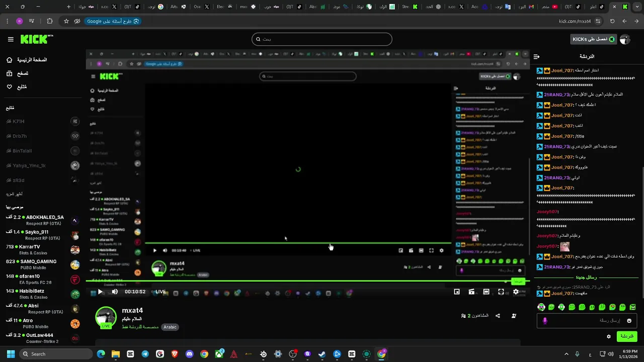Open browser extensions puzzle icon
Image resolution: width=644 pixels, height=362 pixels.
pos(49,21)
